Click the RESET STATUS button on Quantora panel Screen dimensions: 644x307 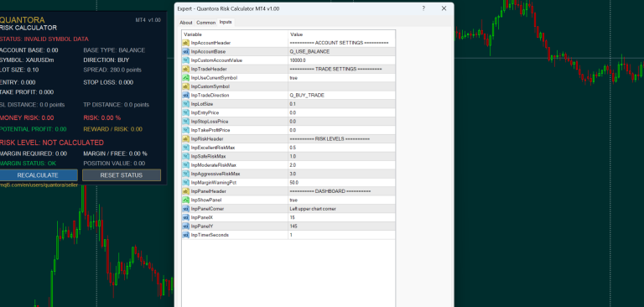point(122,175)
